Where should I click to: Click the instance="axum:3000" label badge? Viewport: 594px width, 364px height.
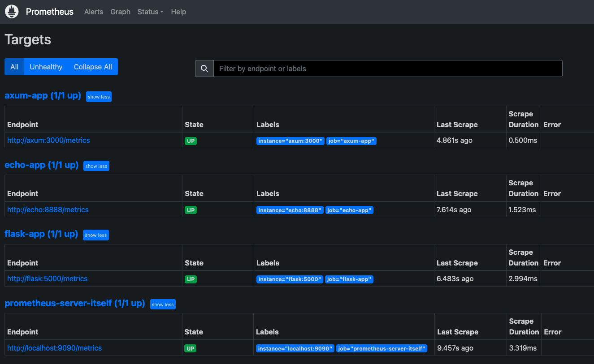tap(290, 141)
